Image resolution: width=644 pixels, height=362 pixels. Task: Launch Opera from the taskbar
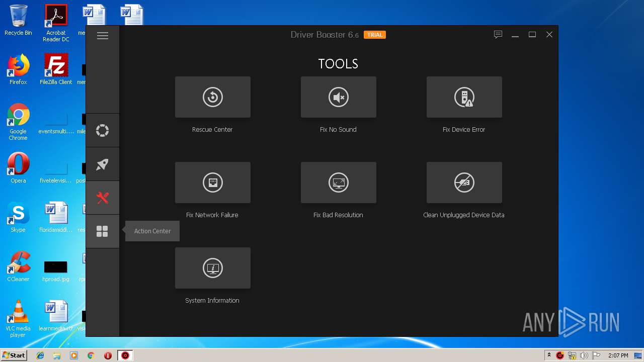(x=108, y=355)
